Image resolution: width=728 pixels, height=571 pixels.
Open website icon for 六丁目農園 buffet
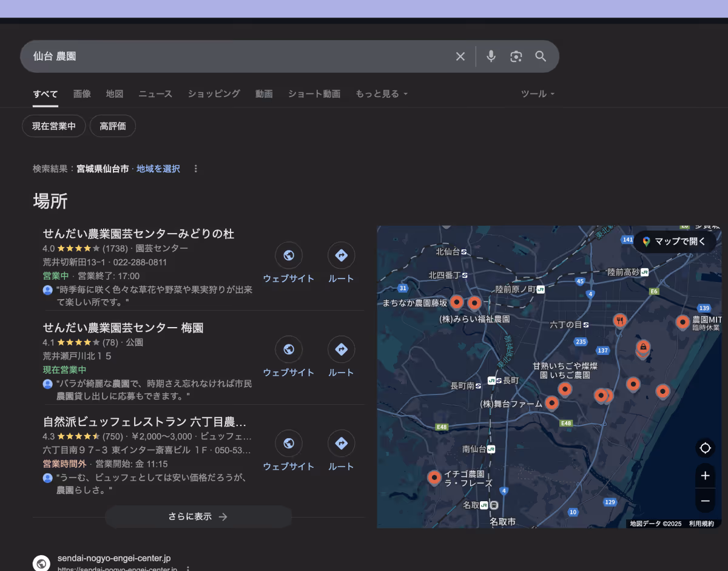(289, 444)
